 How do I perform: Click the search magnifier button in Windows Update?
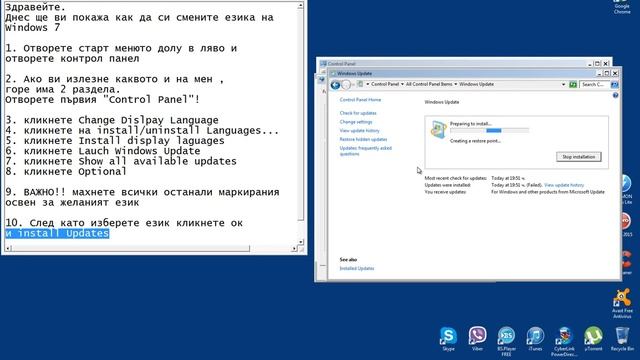click(x=614, y=84)
